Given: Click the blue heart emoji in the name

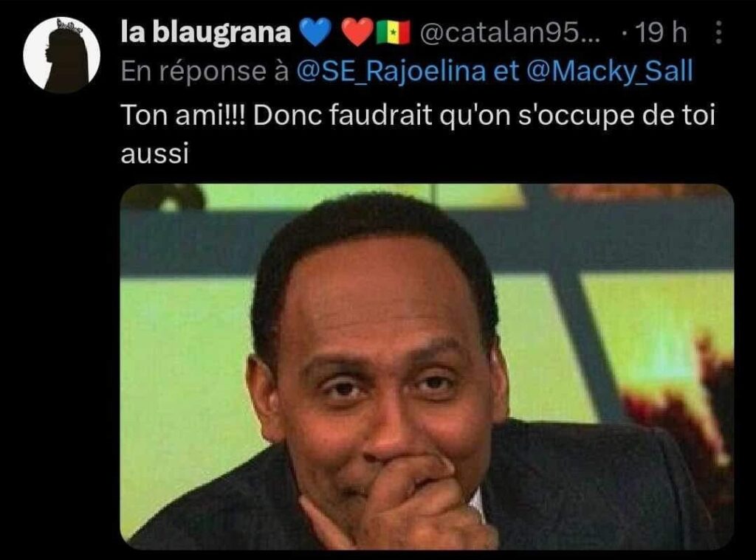Looking at the screenshot, I should [x=315, y=32].
